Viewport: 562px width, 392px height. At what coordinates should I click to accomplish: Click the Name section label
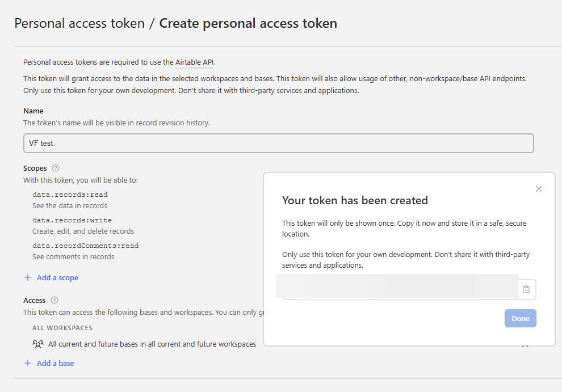33,111
